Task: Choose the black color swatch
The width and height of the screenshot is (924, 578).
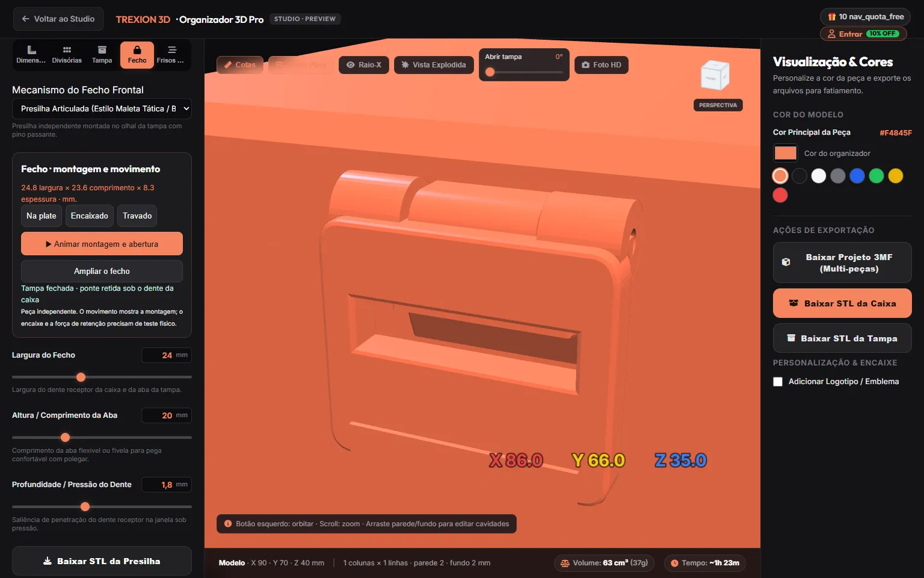Action: pyautogui.click(x=799, y=176)
